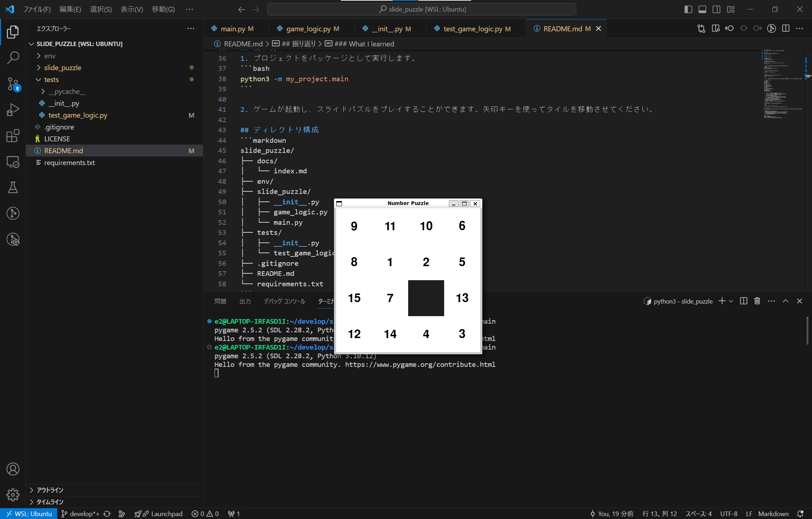Expand the アウトライン section
Viewport: 812px width, 519px height.
point(114,490)
